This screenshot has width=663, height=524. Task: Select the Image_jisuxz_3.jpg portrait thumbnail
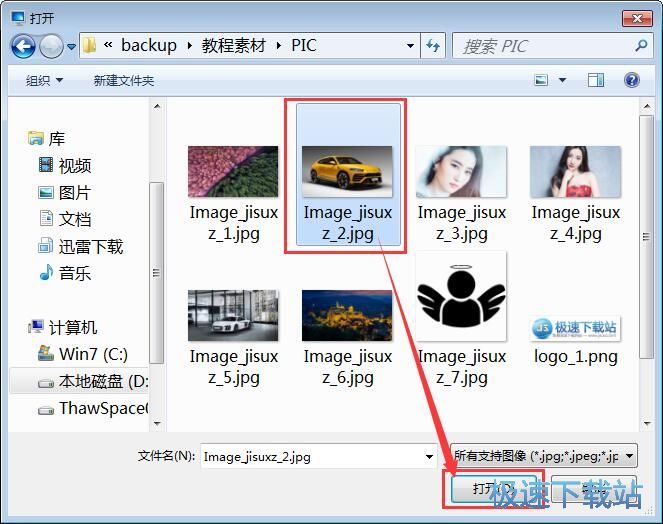pyautogui.click(x=461, y=172)
